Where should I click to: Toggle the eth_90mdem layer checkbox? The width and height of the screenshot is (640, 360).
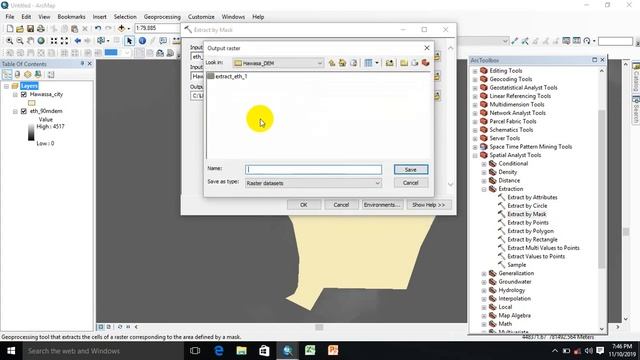click(24, 111)
